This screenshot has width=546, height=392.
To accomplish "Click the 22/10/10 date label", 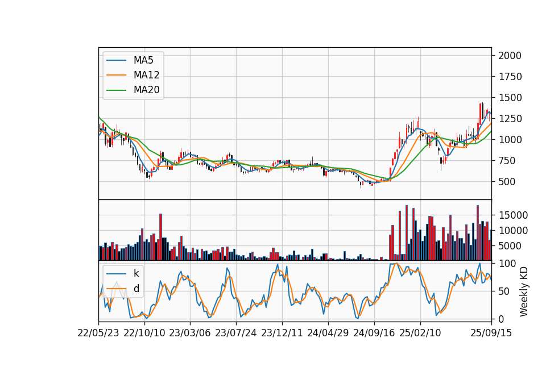I will [144, 333].
